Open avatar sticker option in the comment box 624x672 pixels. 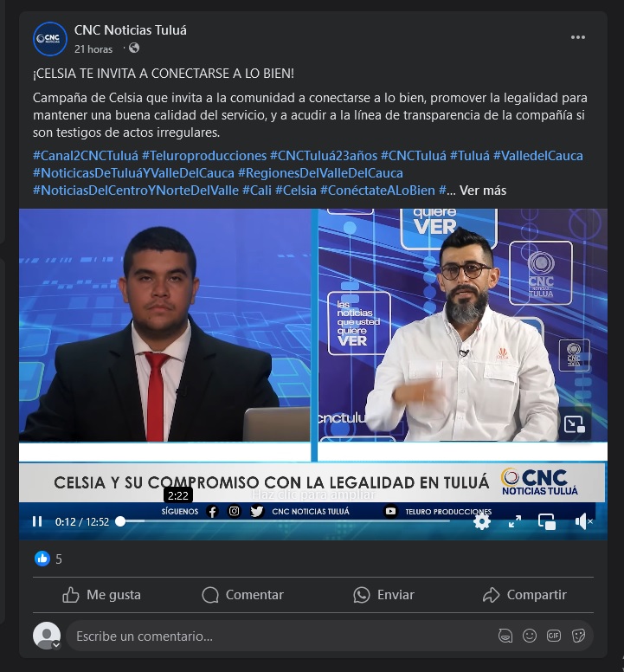tap(505, 636)
